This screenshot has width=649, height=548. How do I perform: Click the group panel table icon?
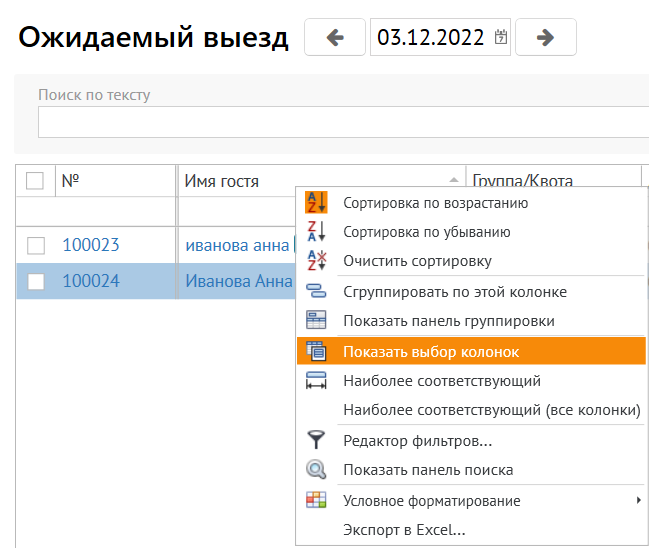point(316,320)
